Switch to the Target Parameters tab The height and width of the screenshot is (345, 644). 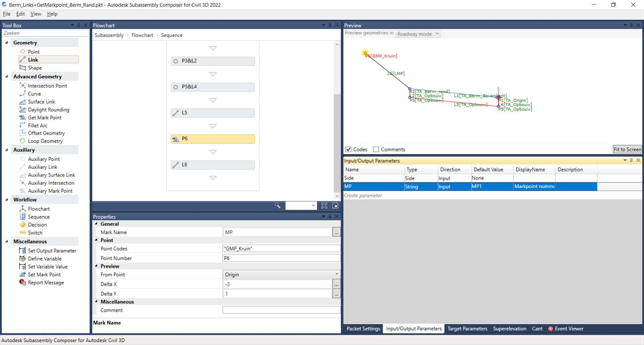pos(467,329)
